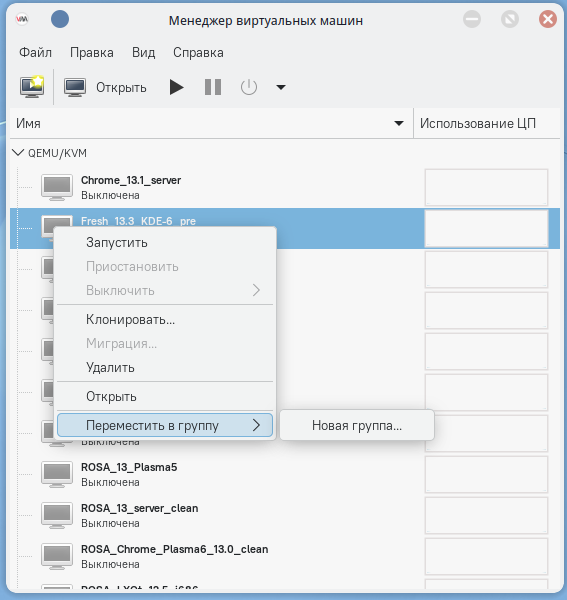Click the Использование ЦП column header

[x=486, y=123]
